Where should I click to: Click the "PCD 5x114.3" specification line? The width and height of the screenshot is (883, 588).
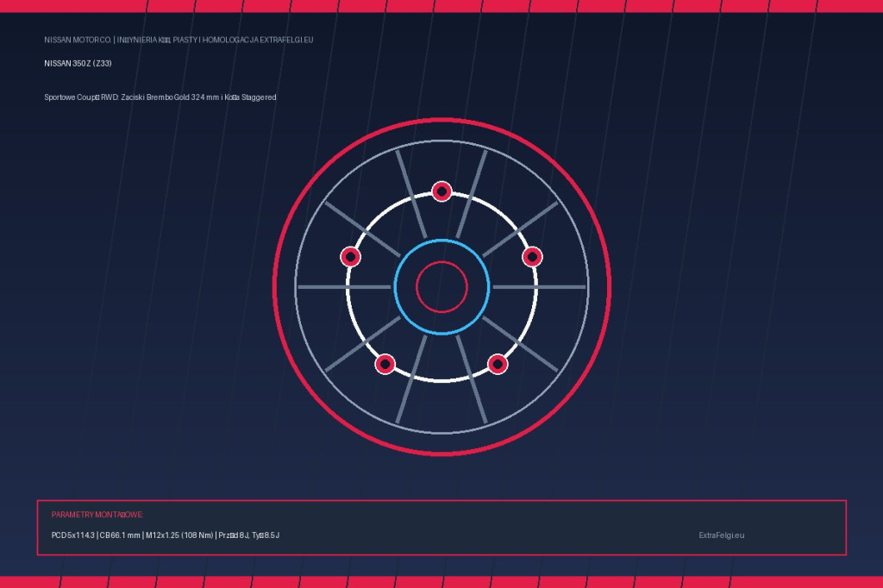point(166,535)
